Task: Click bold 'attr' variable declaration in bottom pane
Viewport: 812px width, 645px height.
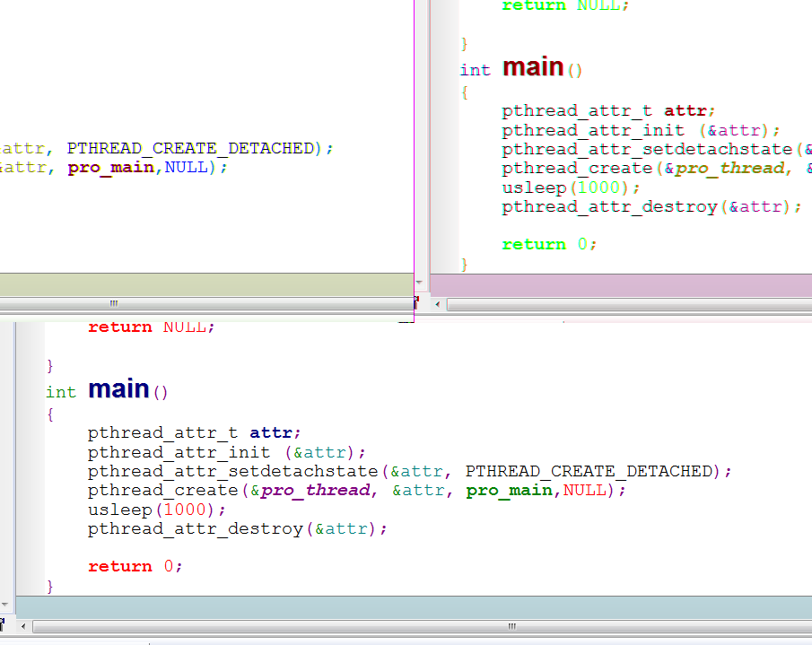Action: tap(271, 432)
